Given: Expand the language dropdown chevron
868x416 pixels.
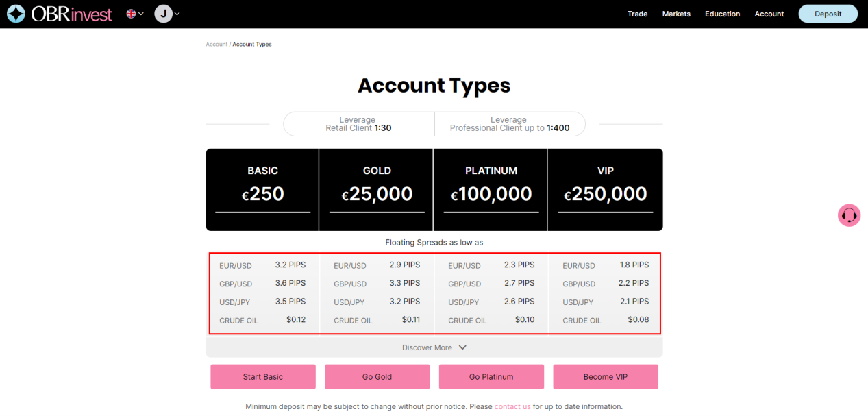Looking at the screenshot, I should pos(139,14).
